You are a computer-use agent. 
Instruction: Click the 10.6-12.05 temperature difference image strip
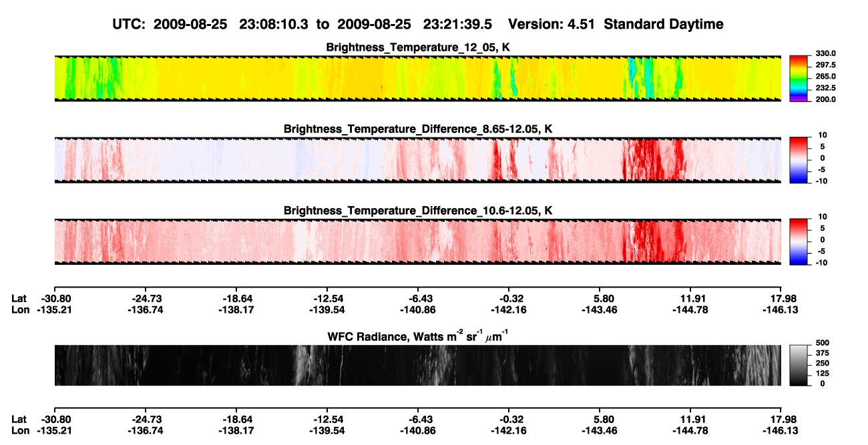pos(417,242)
